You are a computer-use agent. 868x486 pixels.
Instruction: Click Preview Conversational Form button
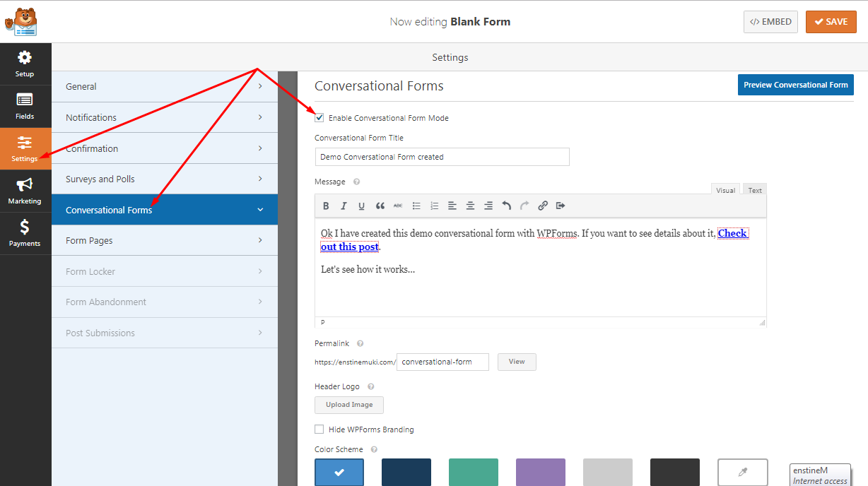[x=796, y=85]
